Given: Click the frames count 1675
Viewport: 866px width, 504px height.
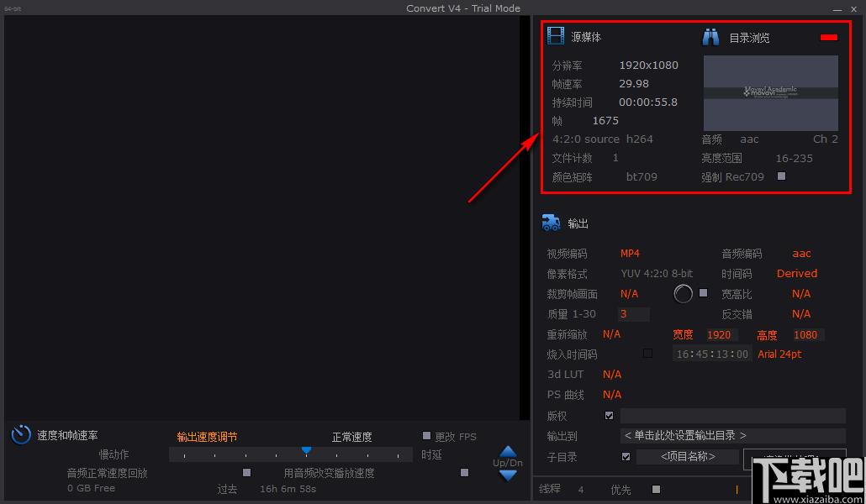Looking at the screenshot, I should [x=605, y=120].
